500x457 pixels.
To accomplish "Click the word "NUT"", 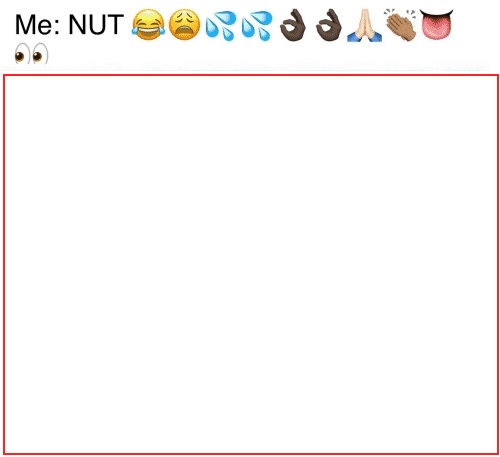I will coord(96,24).
